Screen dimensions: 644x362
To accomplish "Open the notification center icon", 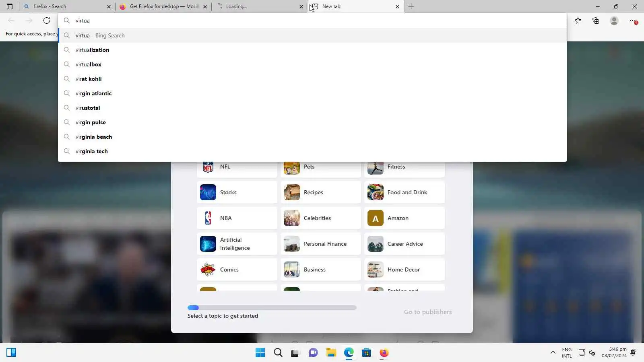I will 633,353.
